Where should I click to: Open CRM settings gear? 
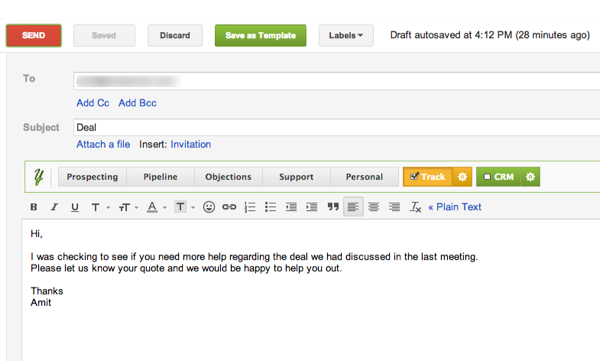(x=530, y=177)
